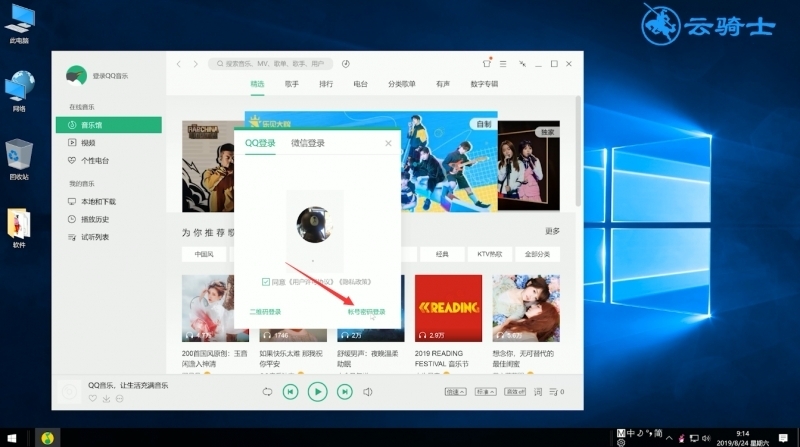Select the KTV热歌 category tag
Viewport: 800px width, 447px height.
[490, 254]
